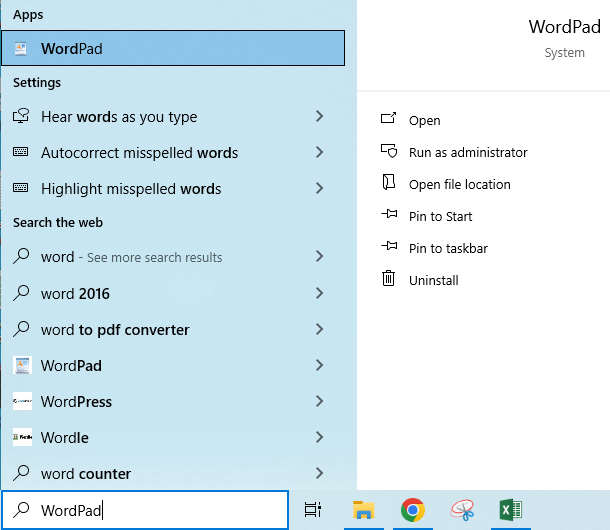610x530 pixels.
Task: Click the Pin to Start pin icon
Action: point(389,214)
